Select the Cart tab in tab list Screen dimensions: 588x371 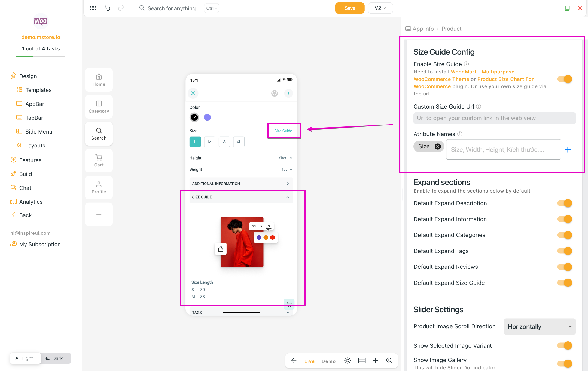99,160
